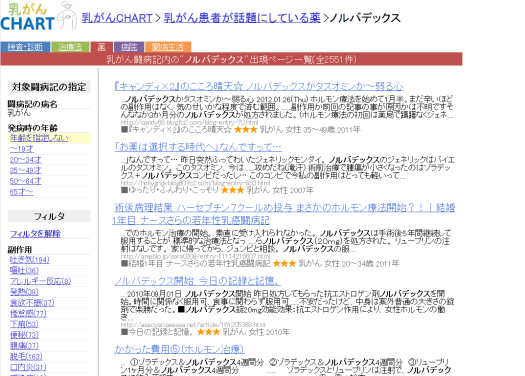The image size is (525, 376).
Task: Open 「お薬は選択する時代へ」なんですって result
Action: pos(198,147)
